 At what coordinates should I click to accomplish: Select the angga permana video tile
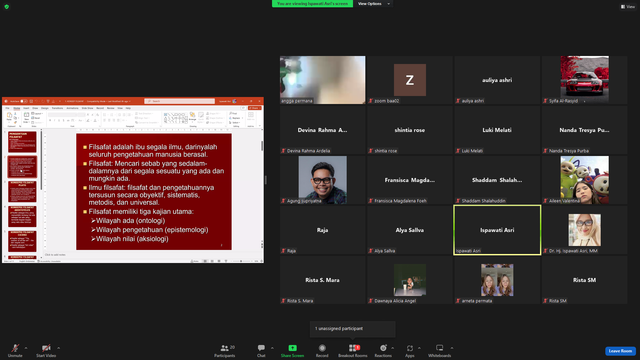click(322, 80)
